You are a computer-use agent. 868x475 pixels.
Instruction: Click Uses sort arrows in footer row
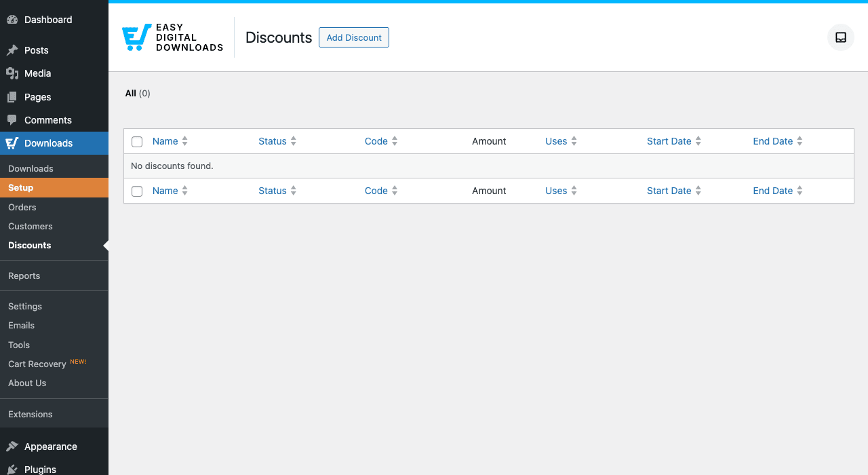(x=574, y=191)
